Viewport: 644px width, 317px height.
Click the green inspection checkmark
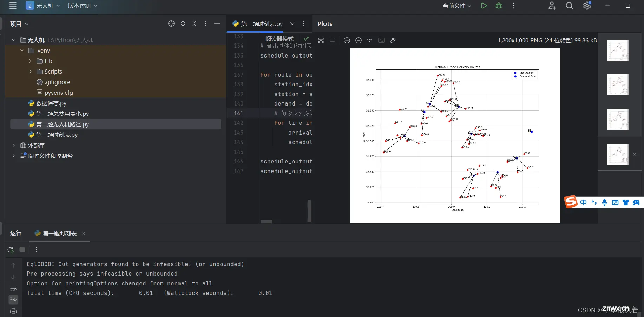click(x=306, y=39)
